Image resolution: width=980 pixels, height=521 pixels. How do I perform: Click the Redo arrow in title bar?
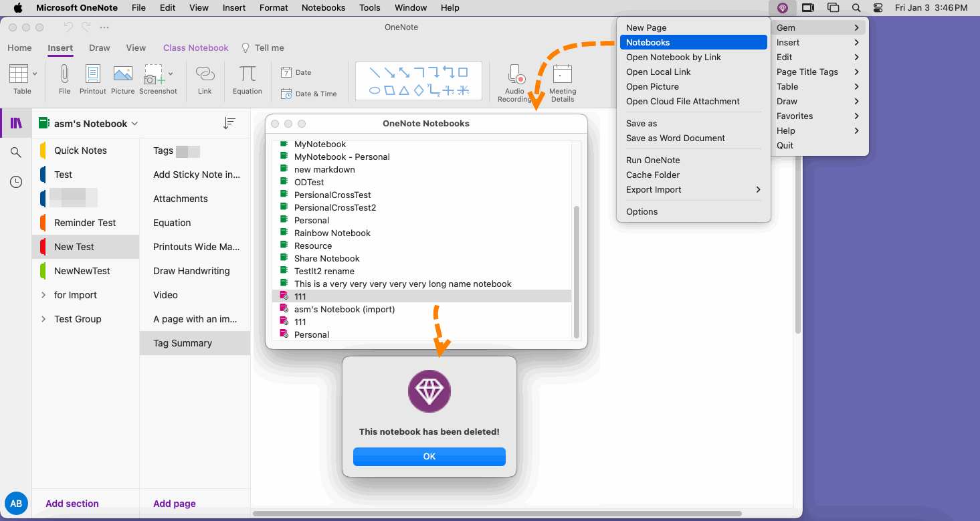(x=86, y=27)
